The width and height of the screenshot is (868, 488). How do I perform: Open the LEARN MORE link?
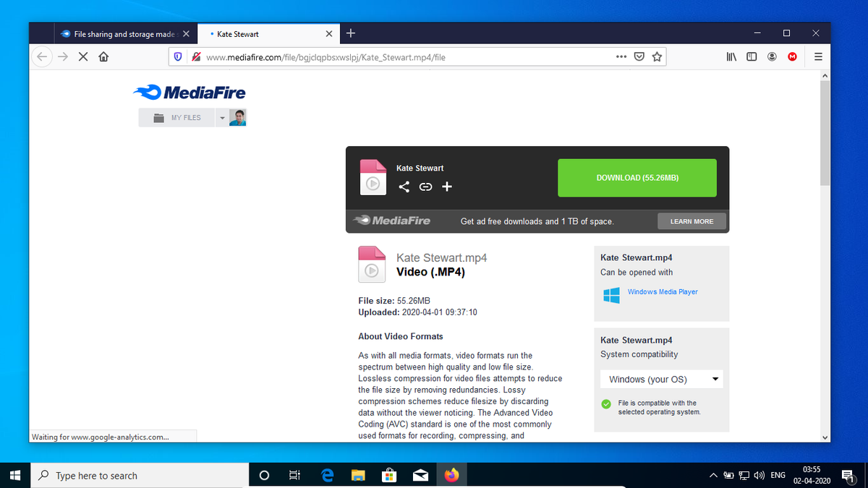tap(692, 221)
